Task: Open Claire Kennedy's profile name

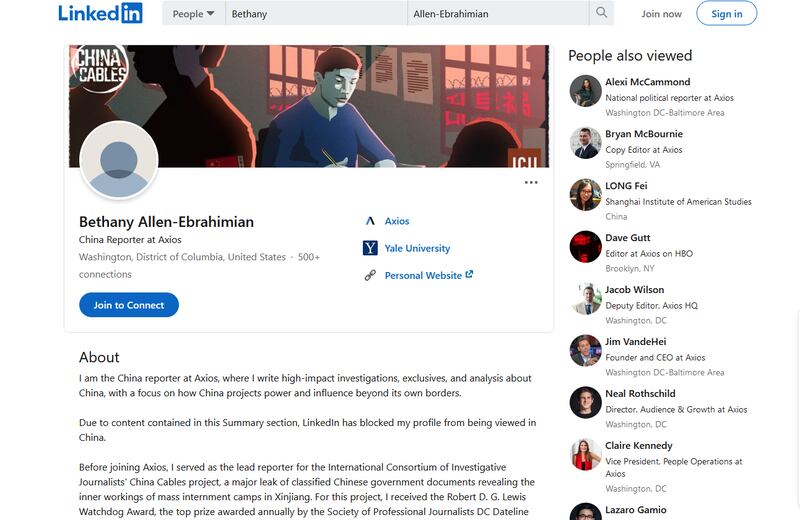Action: coord(639,445)
